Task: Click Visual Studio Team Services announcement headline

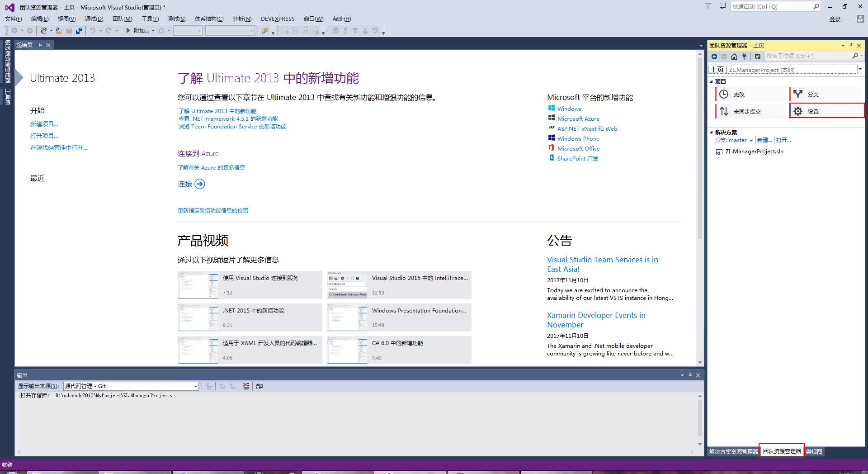Action: tap(603, 264)
